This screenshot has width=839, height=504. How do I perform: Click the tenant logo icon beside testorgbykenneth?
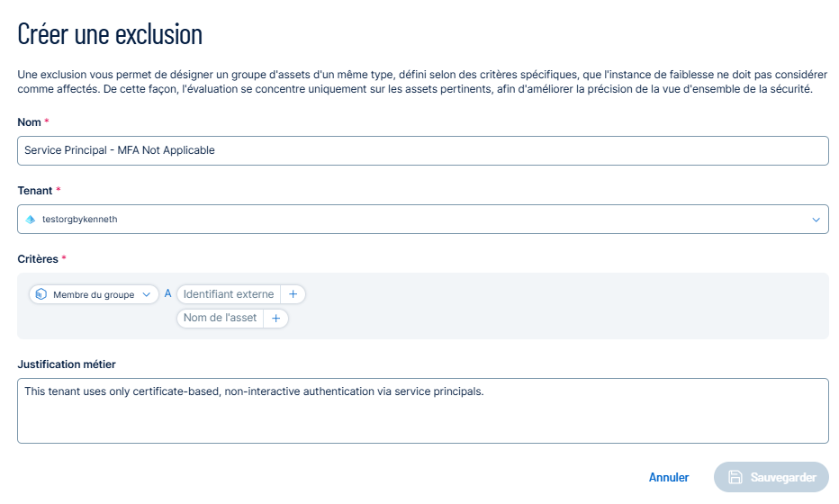click(31, 220)
